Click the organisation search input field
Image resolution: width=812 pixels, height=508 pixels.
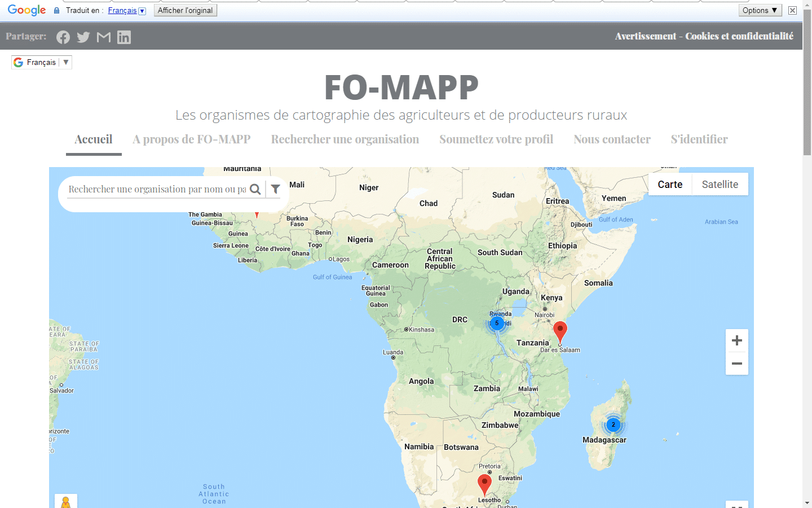coord(157,190)
